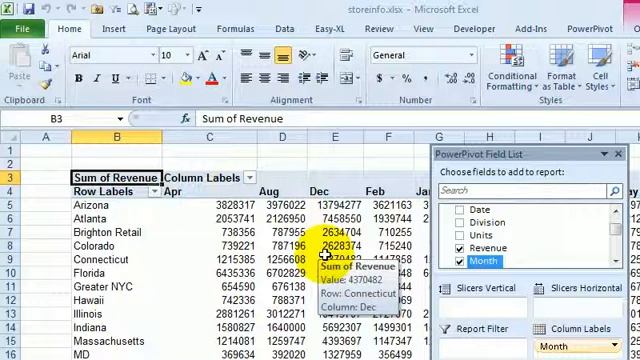Click the field list Search box

click(x=522, y=191)
